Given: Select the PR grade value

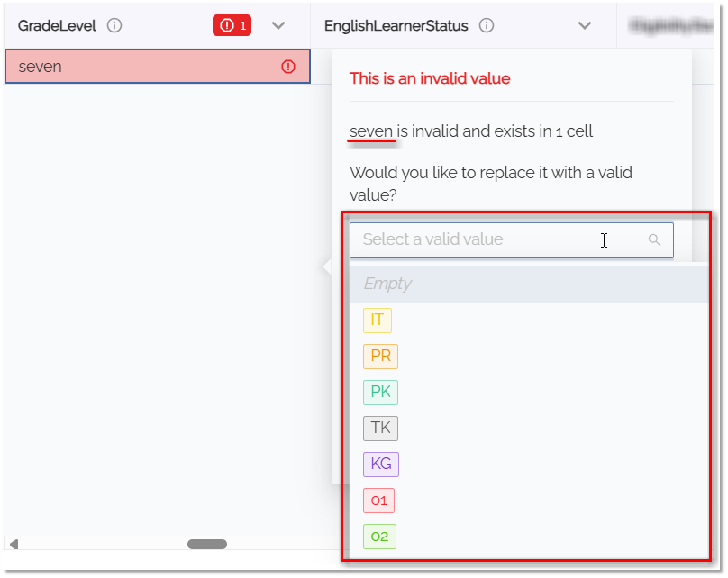Looking at the screenshot, I should (x=380, y=356).
